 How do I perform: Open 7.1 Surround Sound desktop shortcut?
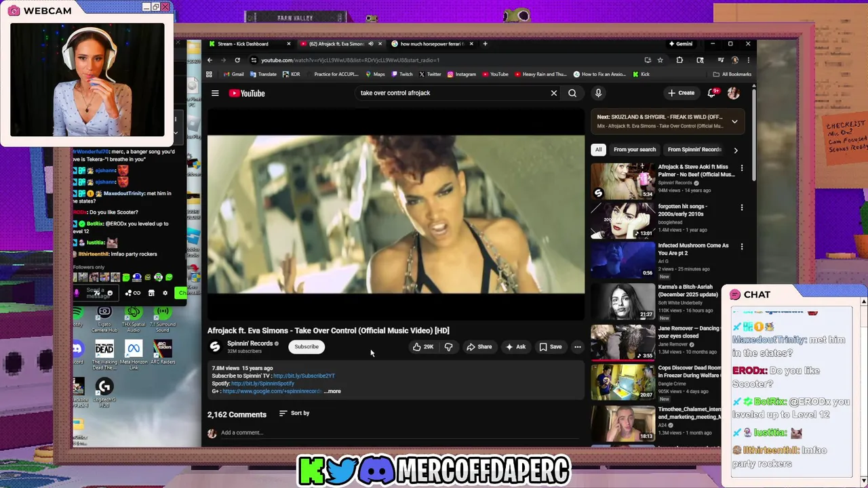pos(162,320)
